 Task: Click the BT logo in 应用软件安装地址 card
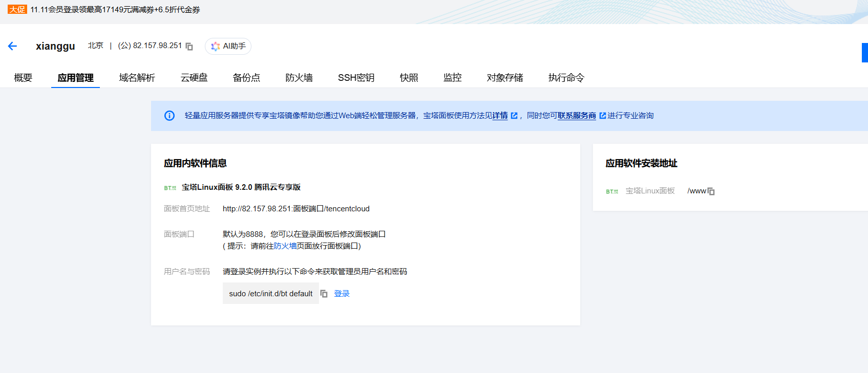click(x=612, y=191)
